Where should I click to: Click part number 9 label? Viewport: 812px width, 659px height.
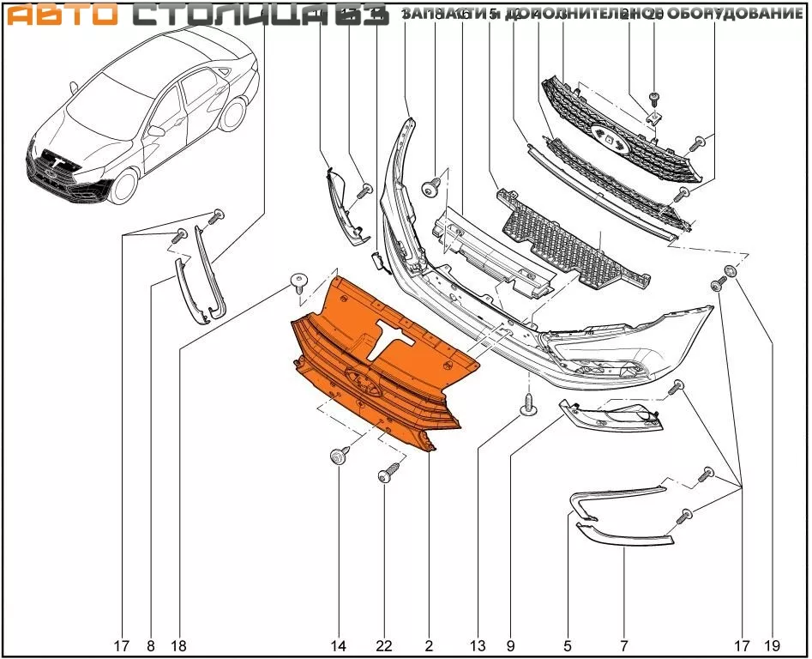pos(510,645)
